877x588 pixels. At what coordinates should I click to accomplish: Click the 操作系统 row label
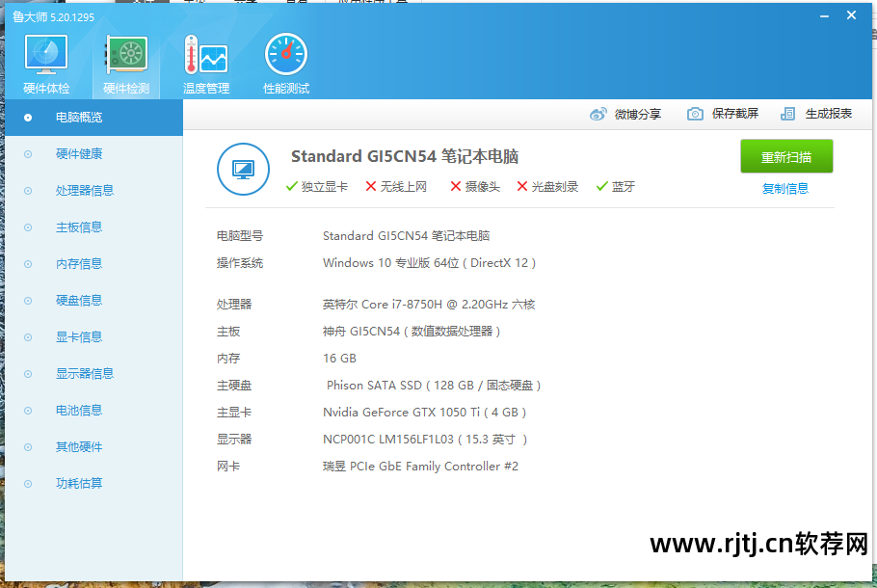[240, 263]
